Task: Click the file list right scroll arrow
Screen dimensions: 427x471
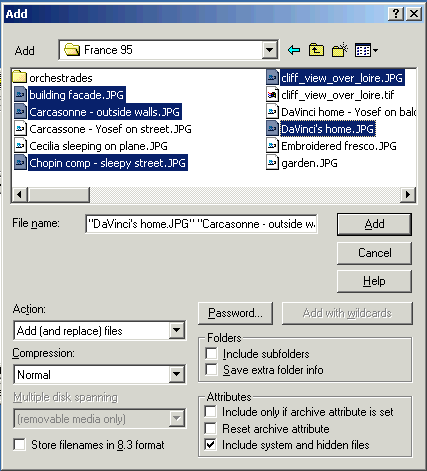Action: pyautogui.click(x=408, y=194)
